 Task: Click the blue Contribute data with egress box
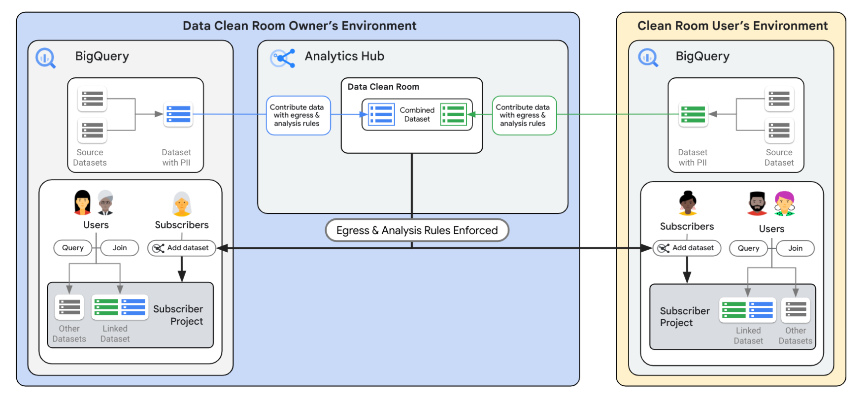click(299, 115)
